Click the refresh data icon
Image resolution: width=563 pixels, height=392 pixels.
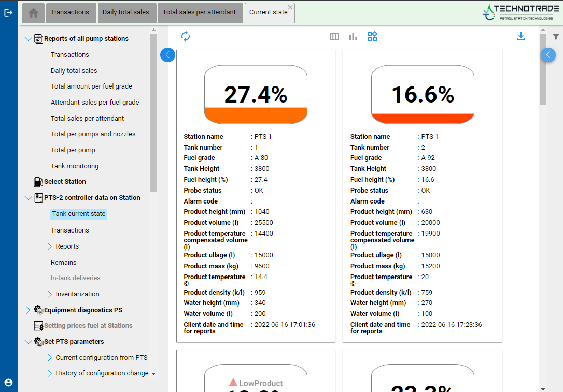[186, 36]
